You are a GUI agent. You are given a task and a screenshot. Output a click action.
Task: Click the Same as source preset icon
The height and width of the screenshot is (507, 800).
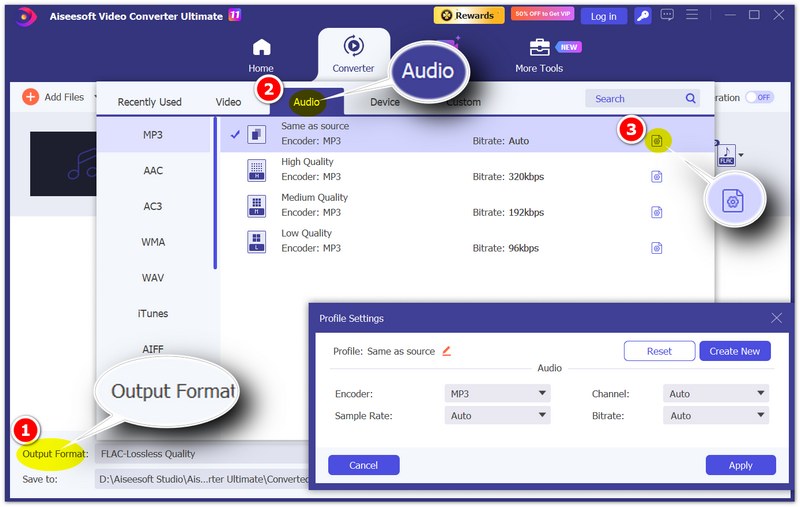click(256, 134)
